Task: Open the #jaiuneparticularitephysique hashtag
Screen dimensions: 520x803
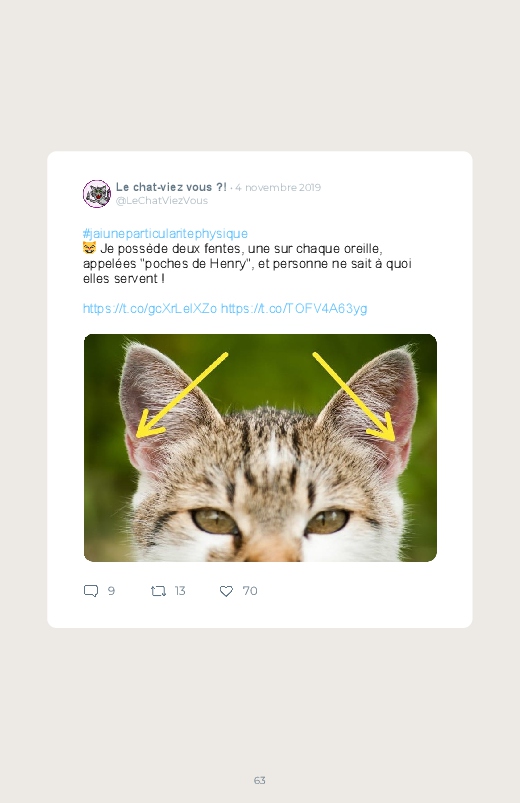Action: pos(165,234)
